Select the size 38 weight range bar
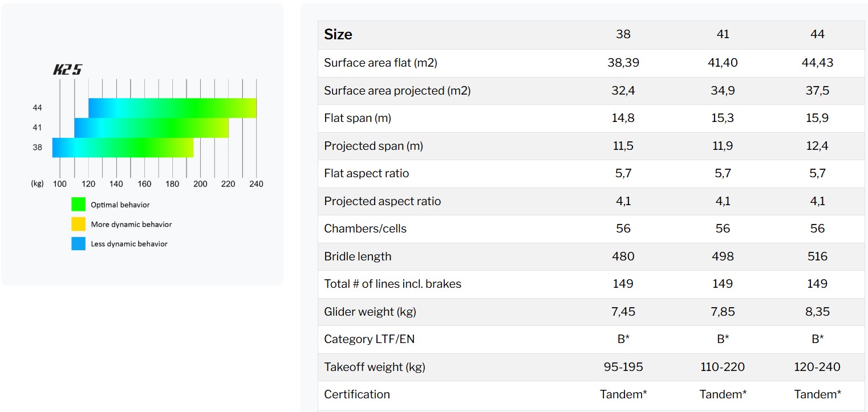Viewport: 868px width, 412px height. [123, 148]
